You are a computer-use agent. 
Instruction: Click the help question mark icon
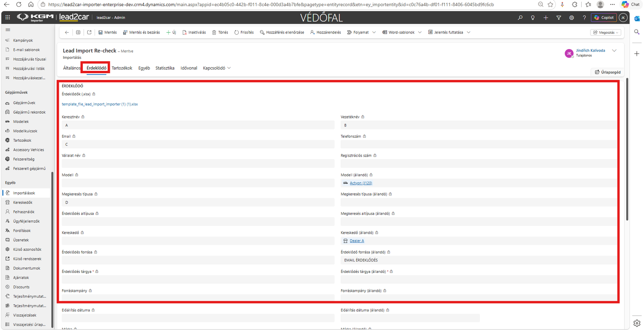[x=584, y=18]
